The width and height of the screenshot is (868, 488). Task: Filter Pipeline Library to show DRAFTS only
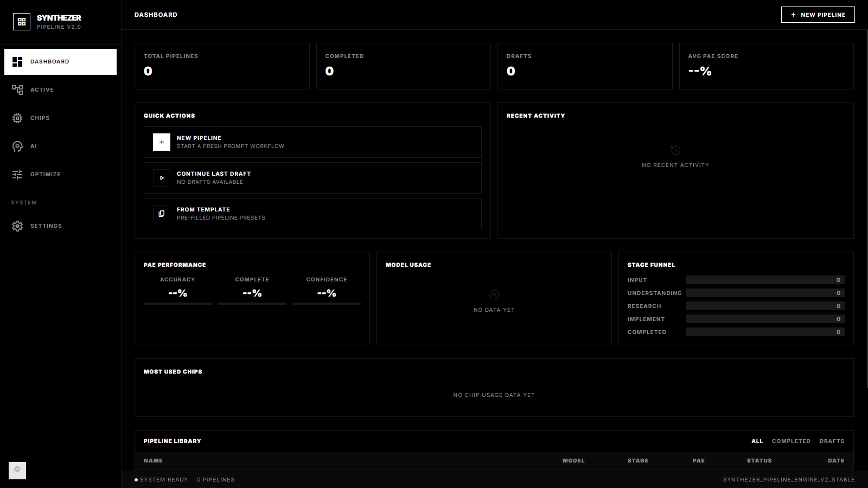coord(832,441)
